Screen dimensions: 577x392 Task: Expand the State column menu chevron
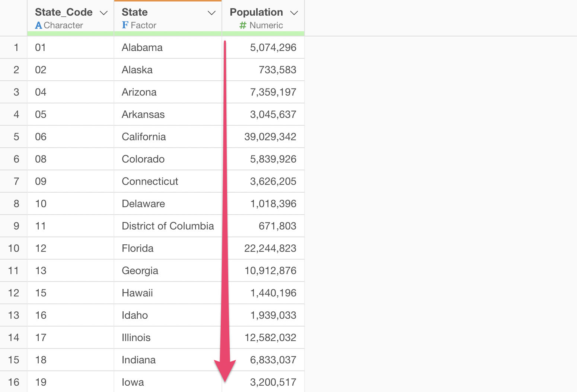click(211, 13)
